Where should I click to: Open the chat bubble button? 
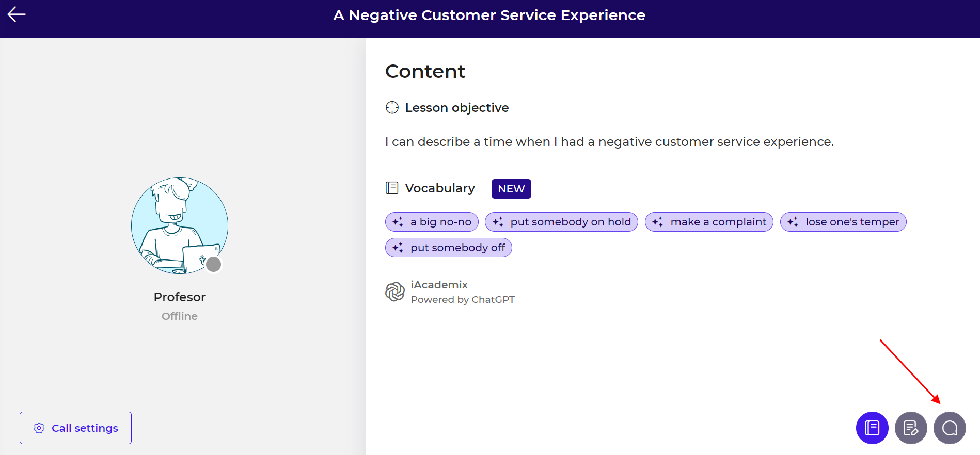pos(949,428)
